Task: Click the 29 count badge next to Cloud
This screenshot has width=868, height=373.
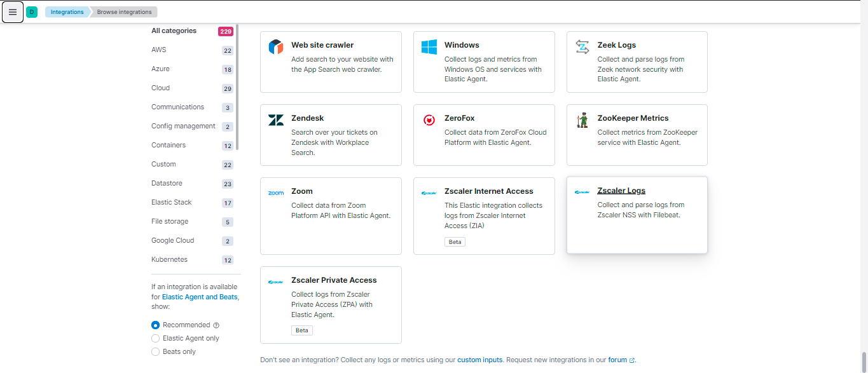Action: click(x=228, y=88)
